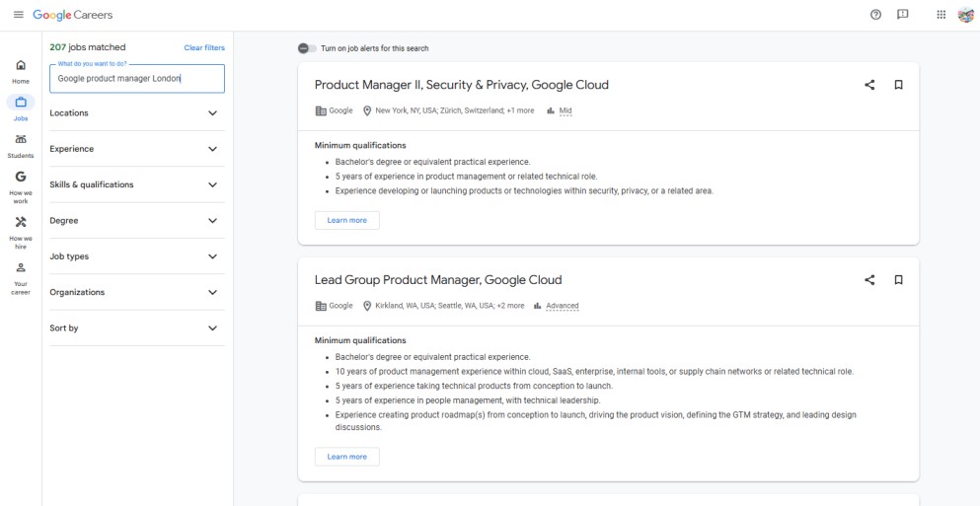Click experience level icon next to Mid
This screenshot has height=506, width=980.
tap(551, 110)
